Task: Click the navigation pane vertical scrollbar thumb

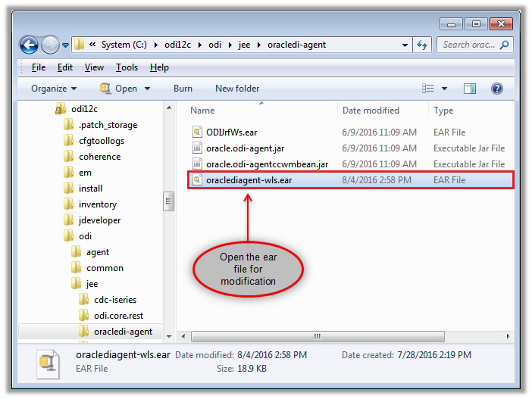Action: [169, 201]
